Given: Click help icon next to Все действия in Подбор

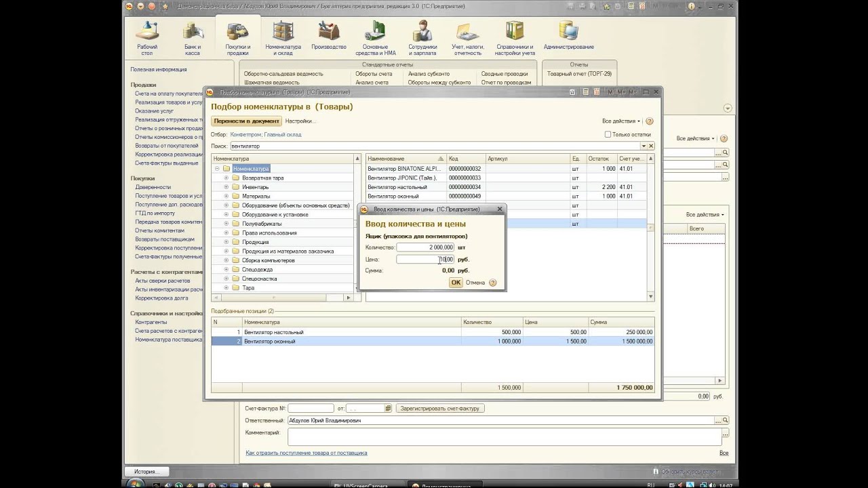Looking at the screenshot, I should [x=650, y=121].
